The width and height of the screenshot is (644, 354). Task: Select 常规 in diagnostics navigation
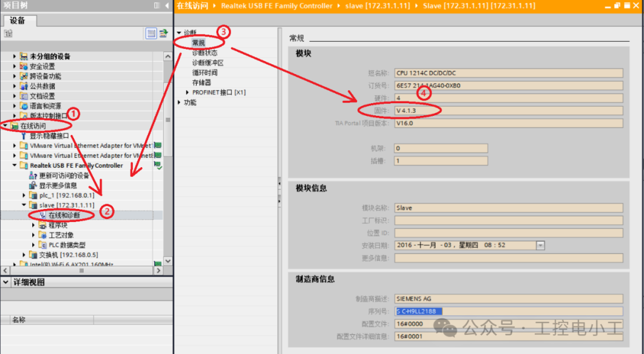[199, 43]
